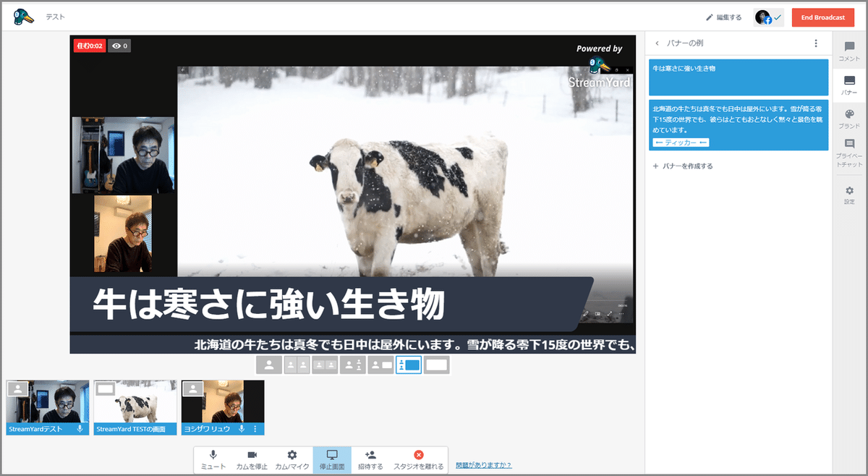Click the 編集する text link
This screenshot has height=476, width=868.
pyautogui.click(x=728, y=17)
